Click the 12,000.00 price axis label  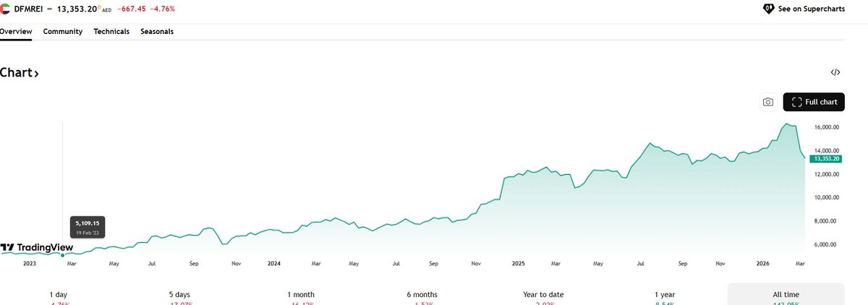826,174
